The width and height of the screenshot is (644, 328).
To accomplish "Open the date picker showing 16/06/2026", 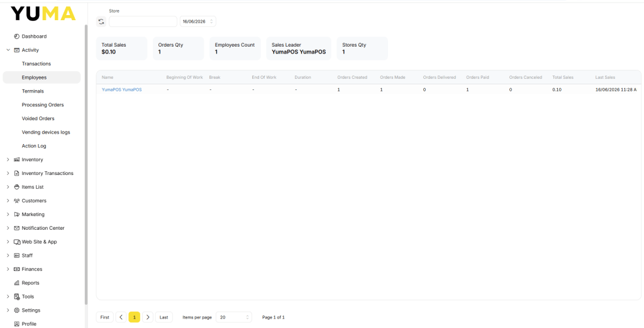I will (198, 21).
